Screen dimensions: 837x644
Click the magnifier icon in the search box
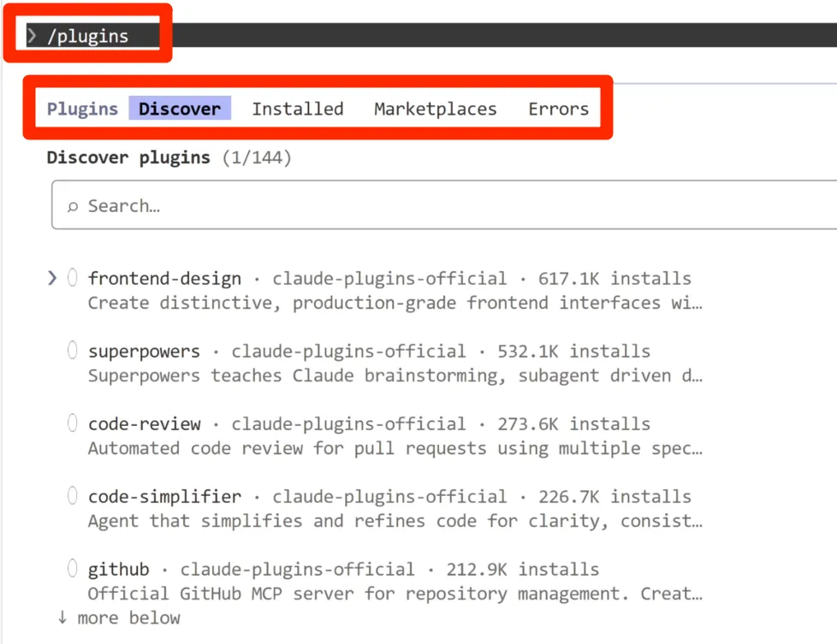(x=73, y=206)
